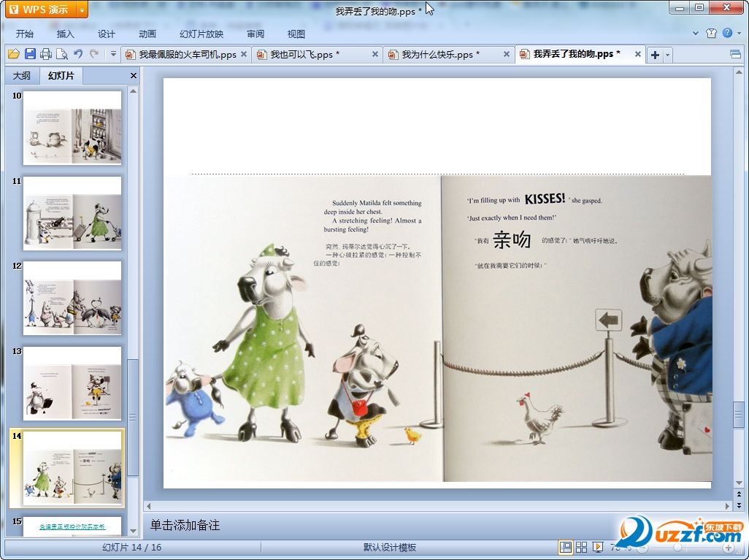Viewport: 749px width, 560px height.
Task: Open the WPS 演示 application menu dropdown arrow
Action: coord(82,9)
